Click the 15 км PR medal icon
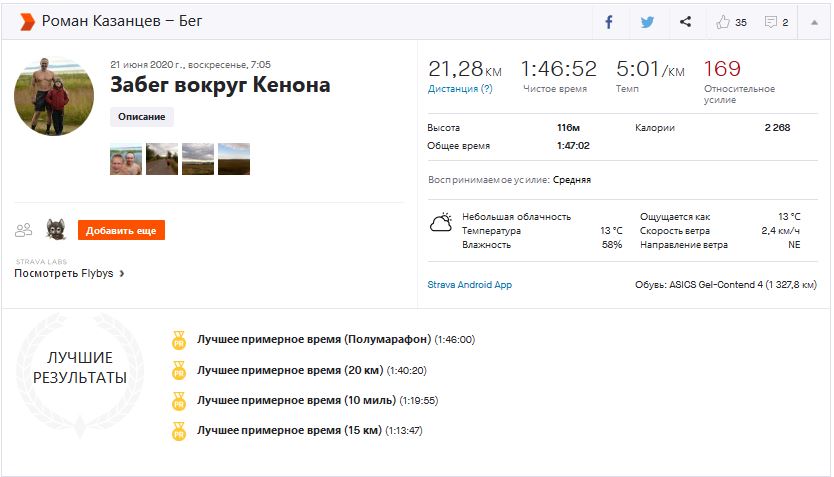 [179, 431]
